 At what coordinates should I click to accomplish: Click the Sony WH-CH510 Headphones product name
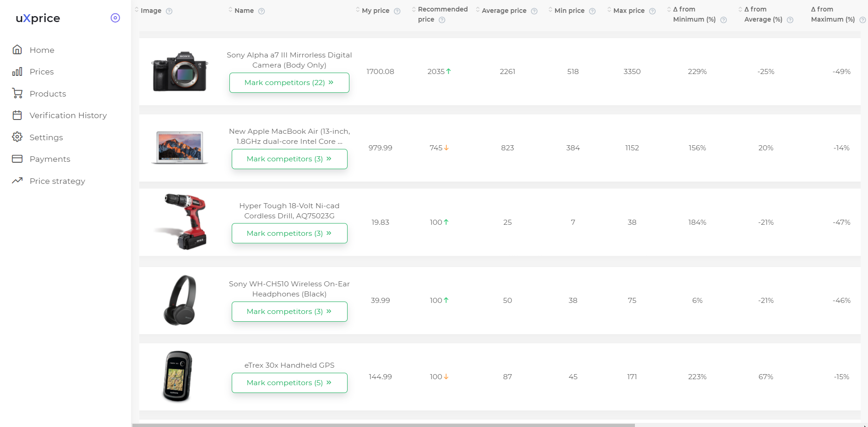(x=289, y=289)
